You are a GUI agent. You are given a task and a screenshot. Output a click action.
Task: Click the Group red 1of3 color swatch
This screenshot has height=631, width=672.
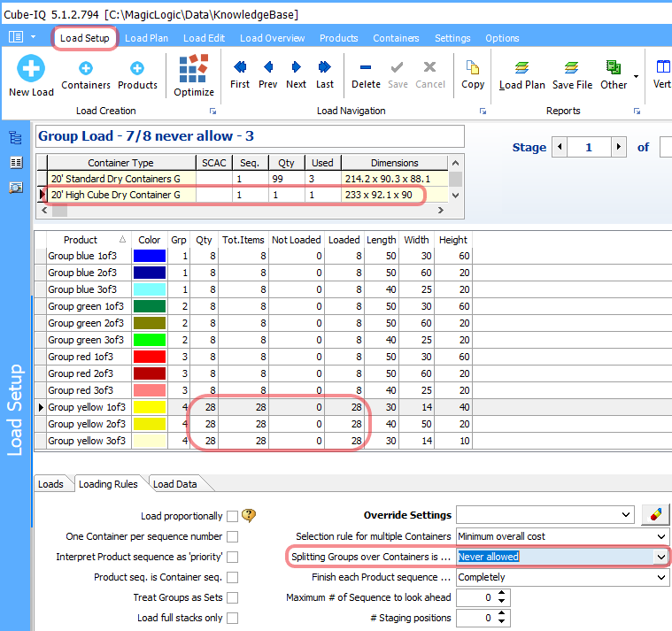click(x=150, y=357)
